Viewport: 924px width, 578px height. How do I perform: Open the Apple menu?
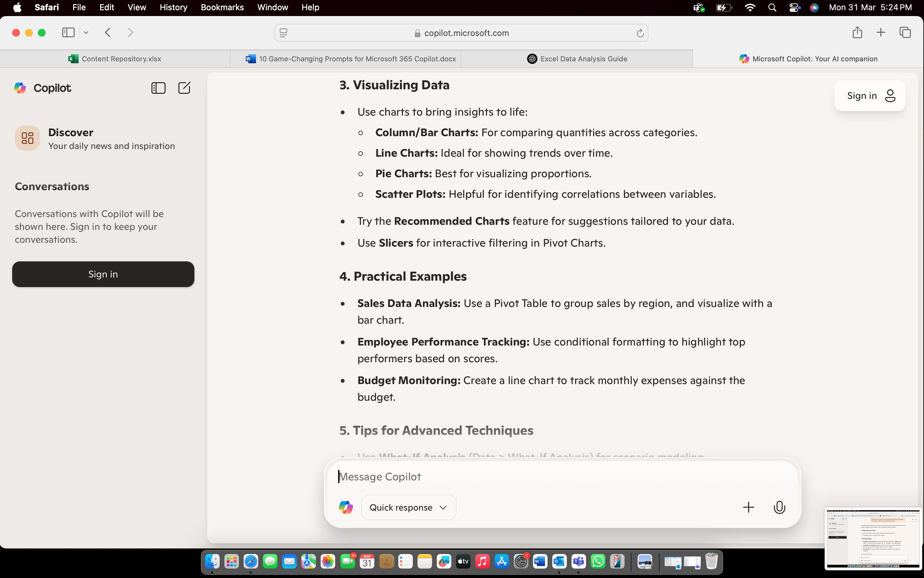click(17, 8)
